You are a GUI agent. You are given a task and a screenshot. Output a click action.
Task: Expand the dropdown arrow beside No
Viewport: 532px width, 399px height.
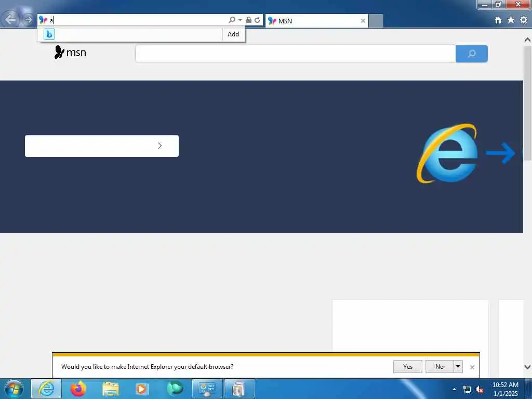(x=458, y=367)
